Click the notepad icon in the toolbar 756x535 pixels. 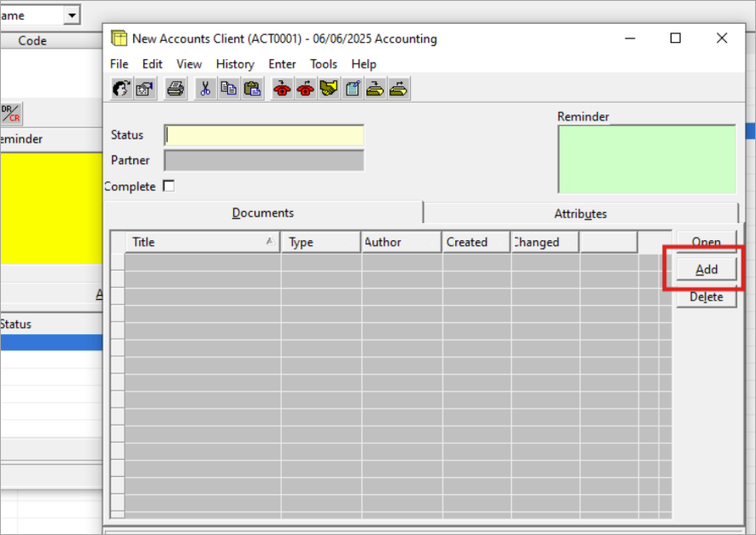(352, 89)
